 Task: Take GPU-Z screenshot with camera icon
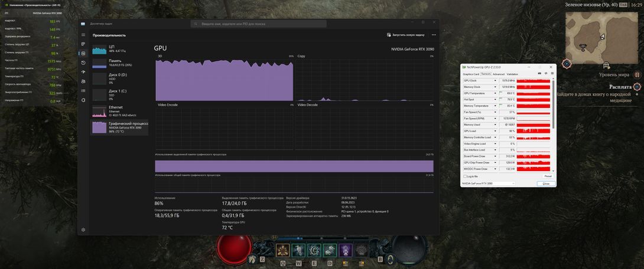coord(539,74)
